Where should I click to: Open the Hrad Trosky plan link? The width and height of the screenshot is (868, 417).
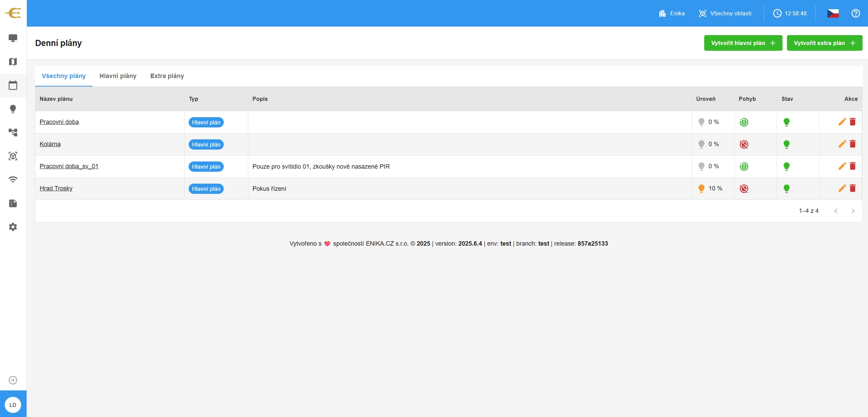click(x=56, y=188)
